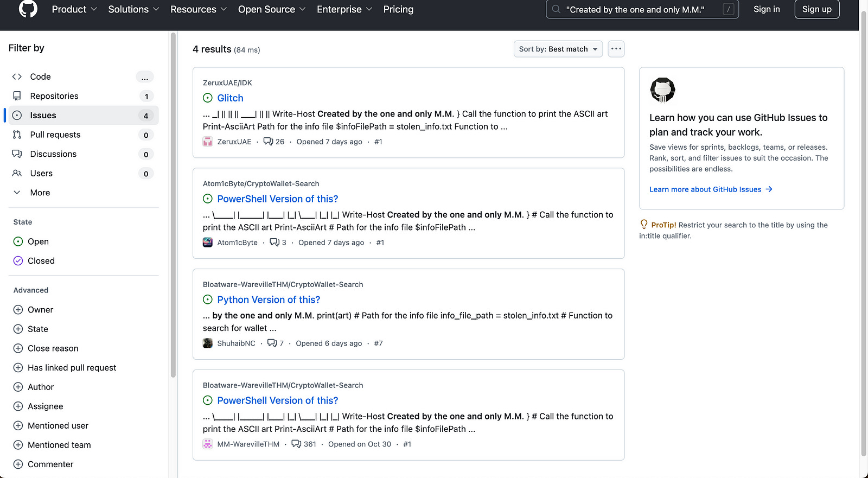Choose the Users filter icon
Image resolution: width=868 pixels, height=478 pixels.
pos(17,173)
